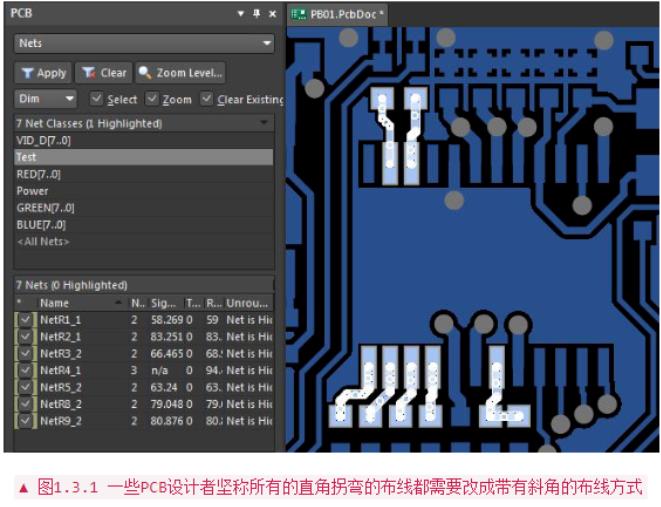Select the NetR4_1 net row

(60, 370)
